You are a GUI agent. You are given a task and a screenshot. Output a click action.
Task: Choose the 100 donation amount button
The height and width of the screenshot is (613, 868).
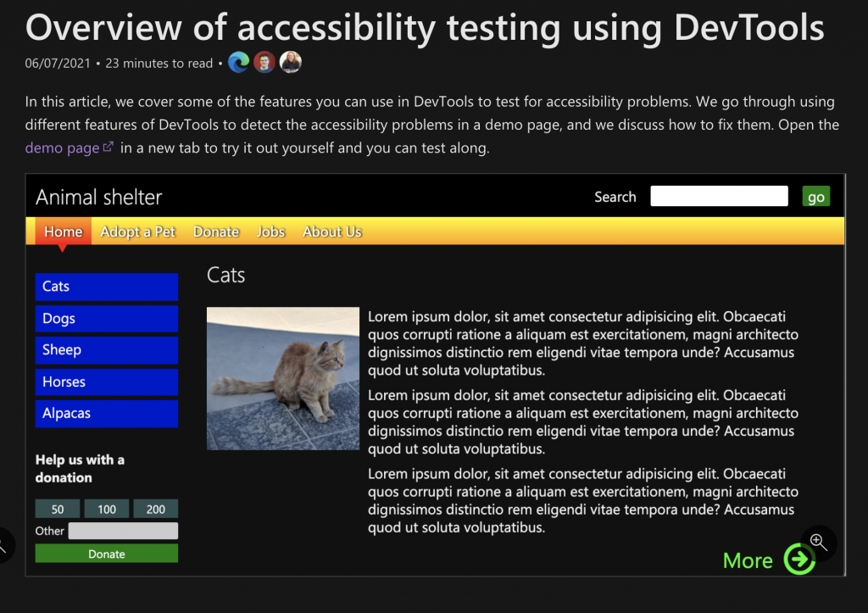pyautogui.click(x=107, y=509)
